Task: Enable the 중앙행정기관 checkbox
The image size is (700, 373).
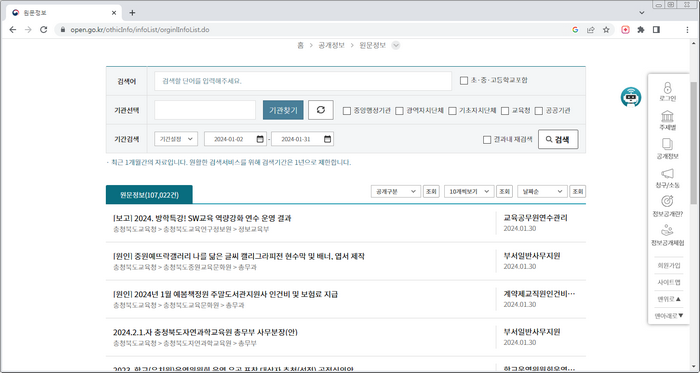Action: point(347,111)
